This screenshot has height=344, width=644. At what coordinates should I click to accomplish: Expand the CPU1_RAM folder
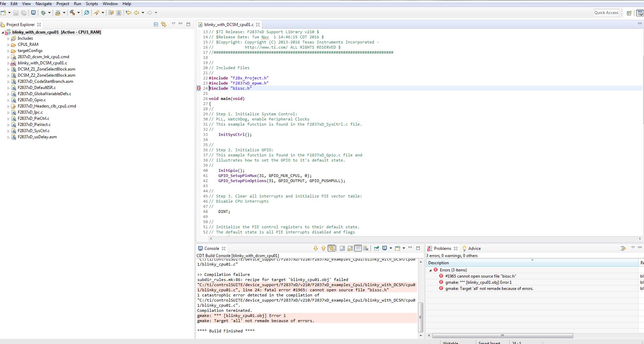coord(8,45)
